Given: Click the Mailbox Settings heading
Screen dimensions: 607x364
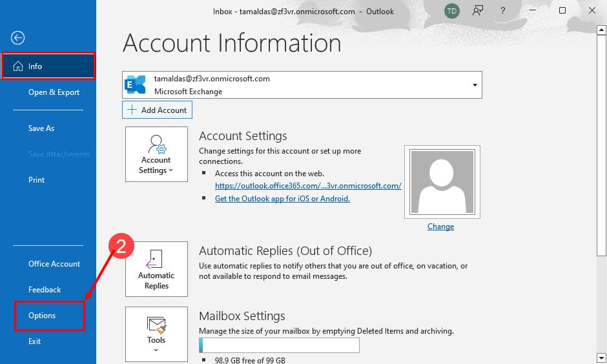Looking at the screenshot, I should (242, 316).
